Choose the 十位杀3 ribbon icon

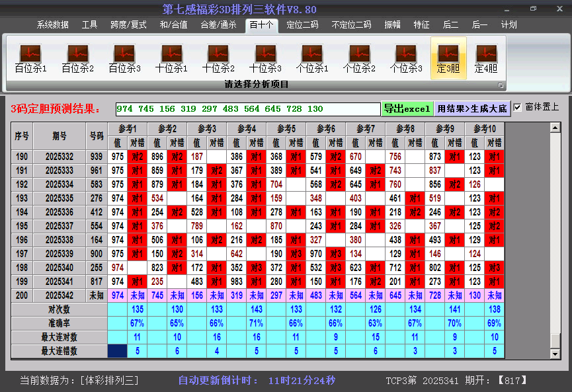(x=265, y=58)
